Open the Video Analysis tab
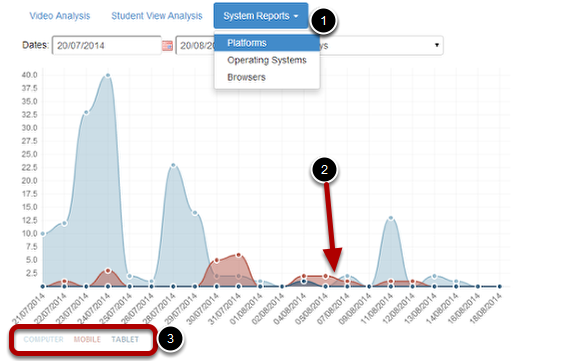This screenshot has height=361, width=580. tap(60, 16)
